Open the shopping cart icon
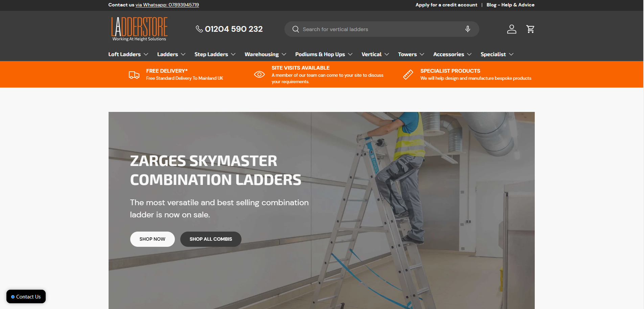The width and height of the screenshot is (644, 309). pos(530,29)
